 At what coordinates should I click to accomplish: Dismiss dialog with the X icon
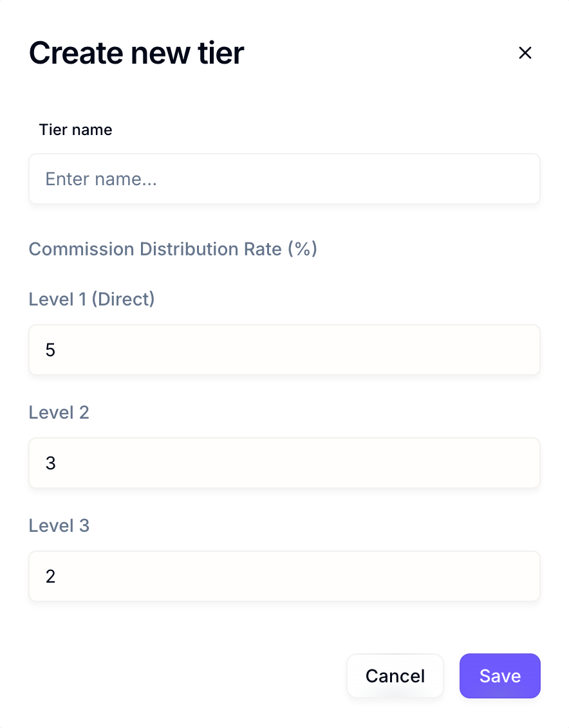tap(525, 53)
